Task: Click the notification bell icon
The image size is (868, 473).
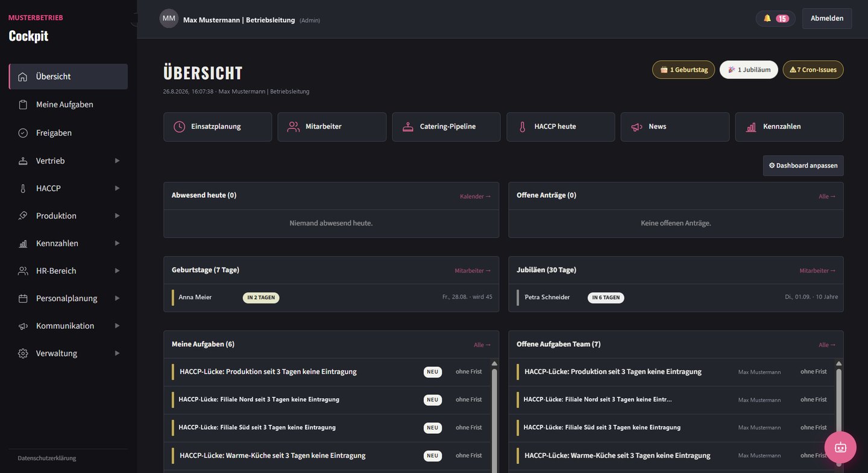Action: coord(767,18)
